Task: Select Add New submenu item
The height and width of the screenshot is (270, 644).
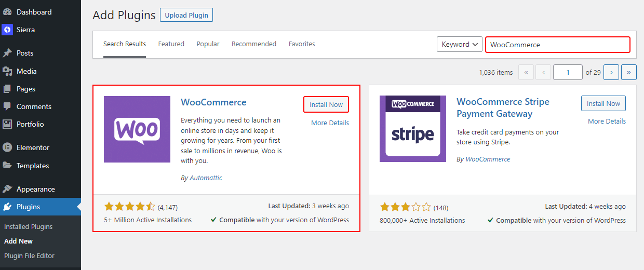Action: tap(19, 241)
